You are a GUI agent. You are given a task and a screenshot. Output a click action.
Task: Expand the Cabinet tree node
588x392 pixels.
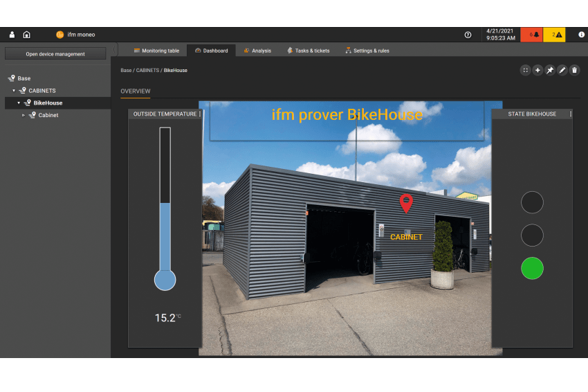pos(24,115)
